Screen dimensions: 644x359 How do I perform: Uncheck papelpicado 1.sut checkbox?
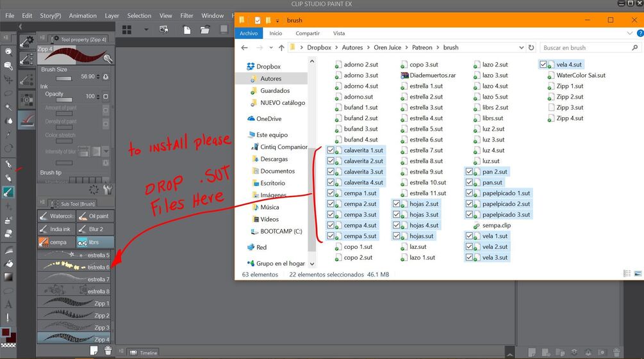point(469,193)
